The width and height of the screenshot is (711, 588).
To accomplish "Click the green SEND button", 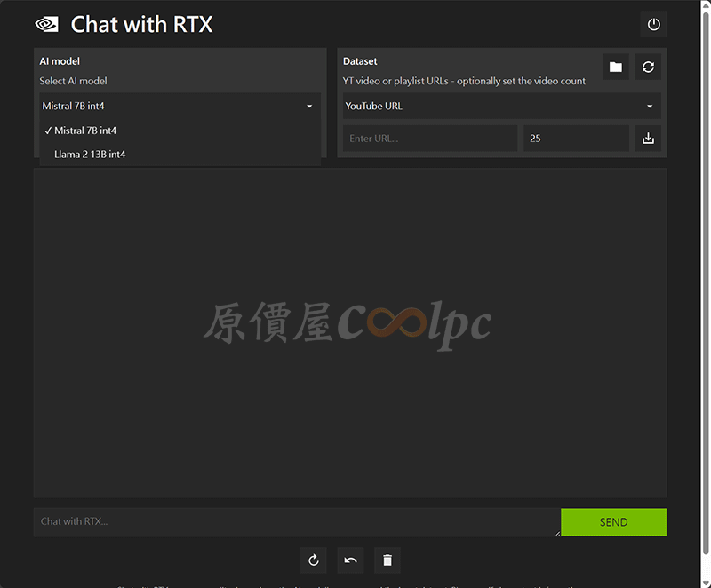I will tap(613, 522).
